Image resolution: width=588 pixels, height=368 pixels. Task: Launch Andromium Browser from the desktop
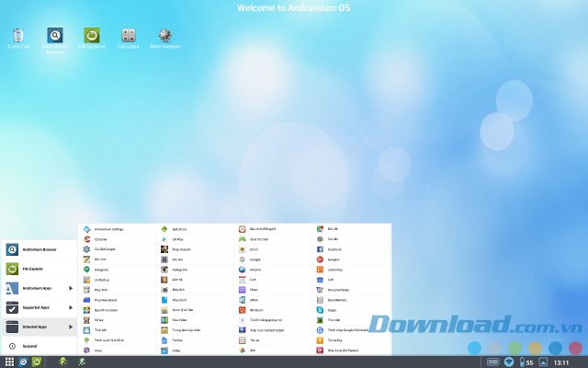[x=55, y=36]
